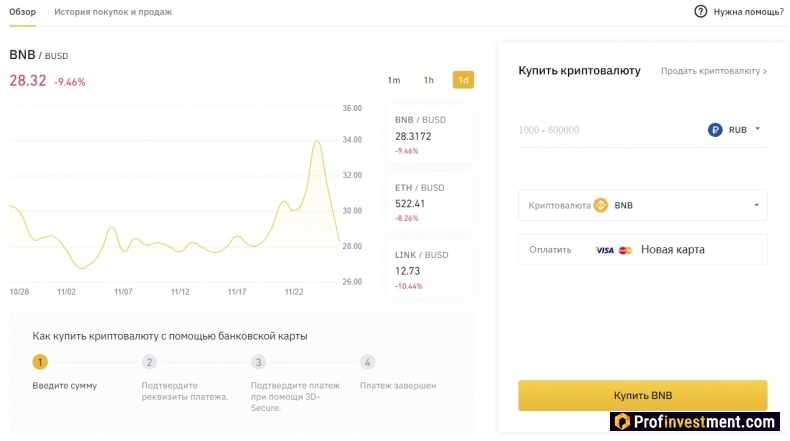Select the 1h chart interval
790x441 pixels.
point(428,80)
